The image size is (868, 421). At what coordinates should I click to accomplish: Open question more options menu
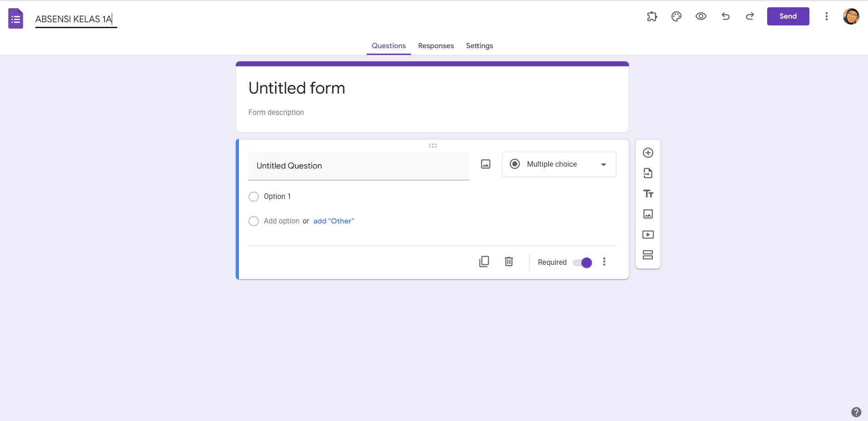(x=604, y=262)
